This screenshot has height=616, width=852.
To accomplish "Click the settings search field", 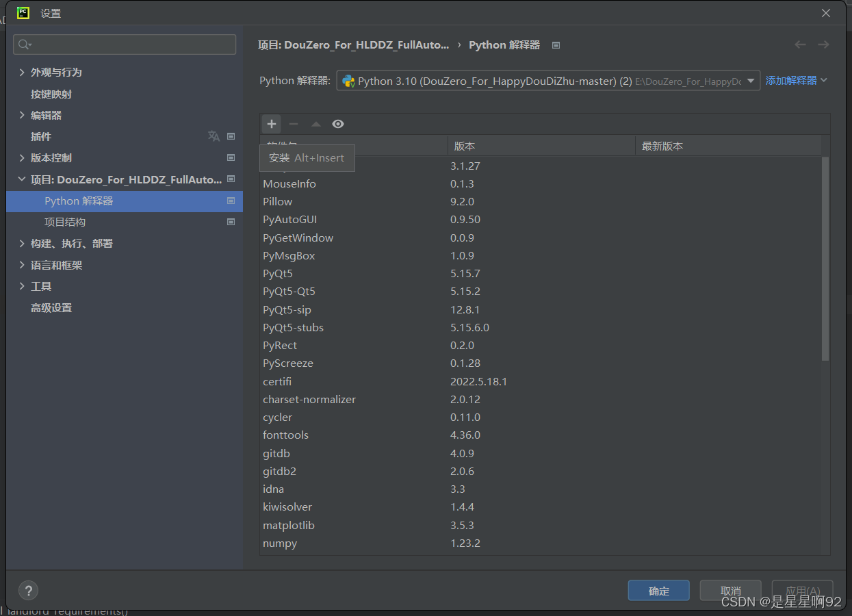I will click(x=125, y=44).
